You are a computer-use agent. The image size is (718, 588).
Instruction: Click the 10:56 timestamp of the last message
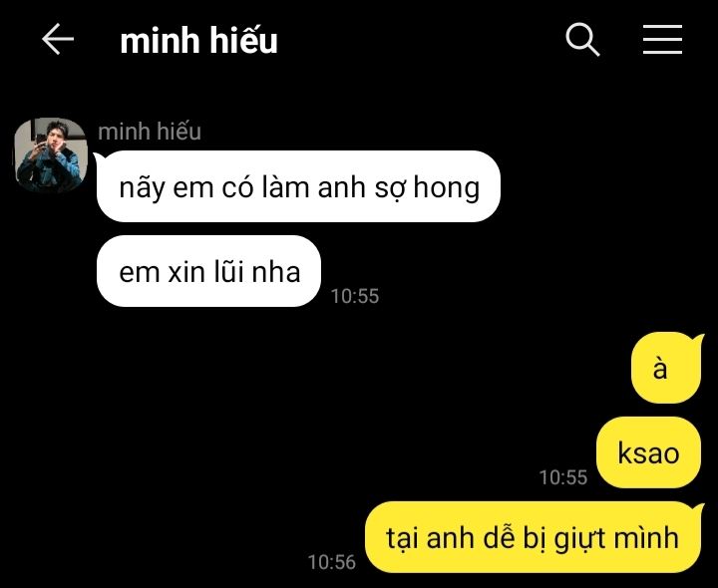(x=331, y=562)
